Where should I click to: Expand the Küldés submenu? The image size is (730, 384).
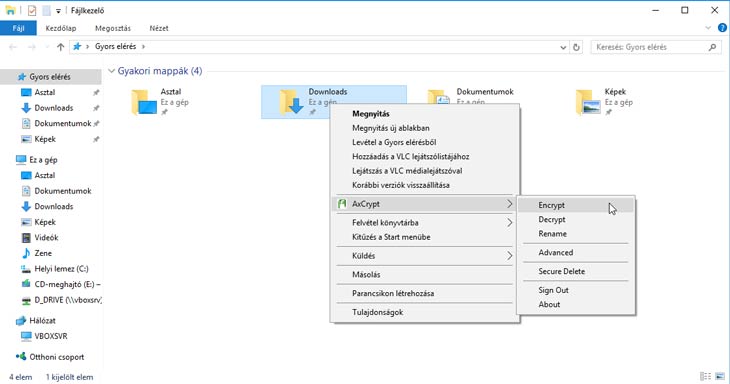tap(509, 256)
